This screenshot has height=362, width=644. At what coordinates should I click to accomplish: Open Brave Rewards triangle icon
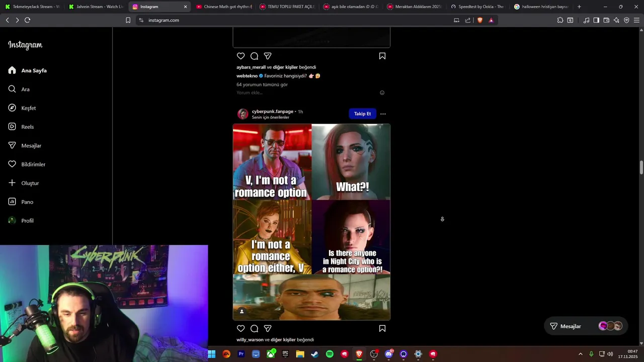click(x=491, y=20)
